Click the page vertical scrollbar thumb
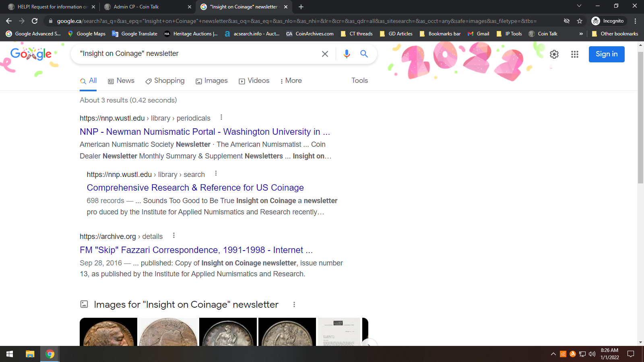 point(640,117)
